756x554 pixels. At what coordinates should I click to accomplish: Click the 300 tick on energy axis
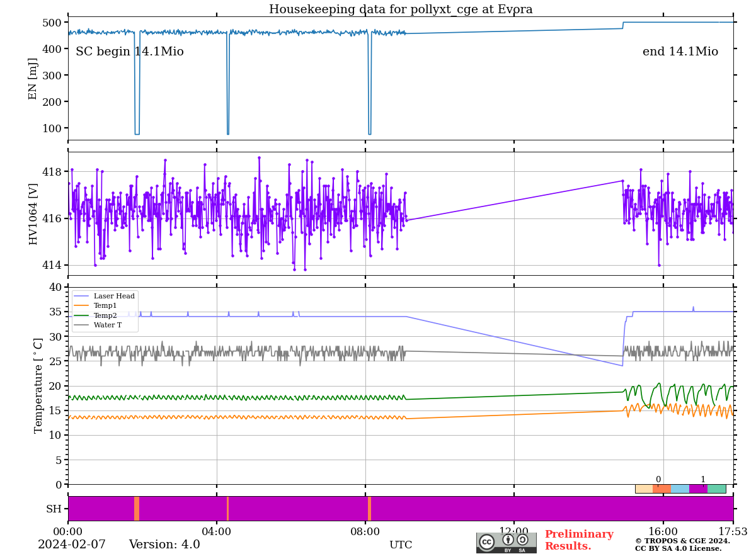(x=53, y=76)
